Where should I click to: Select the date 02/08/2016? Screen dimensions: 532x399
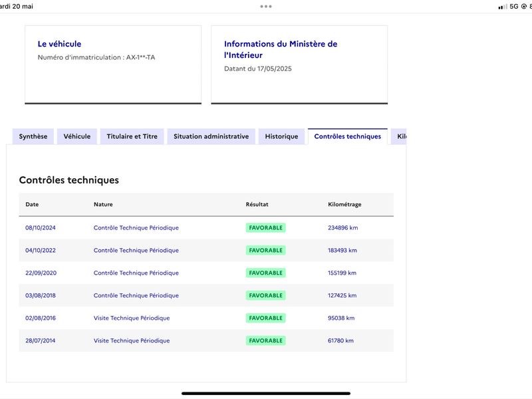pos(41,318)
